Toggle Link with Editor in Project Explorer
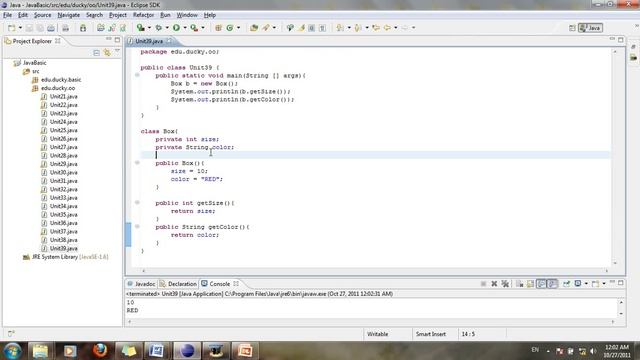The height and width of the screenshot is (360, 640). pos(107,53)
